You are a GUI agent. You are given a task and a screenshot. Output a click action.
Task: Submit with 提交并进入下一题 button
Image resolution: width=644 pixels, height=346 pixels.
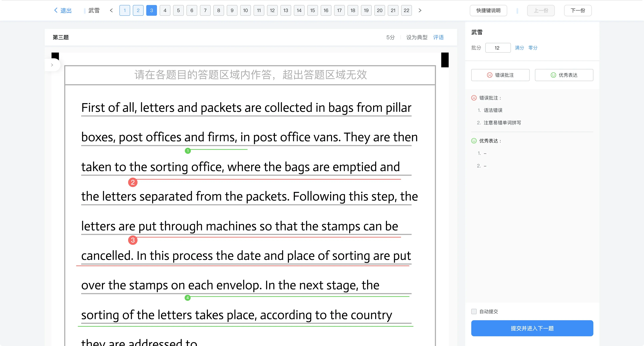(x=532, y=328)
